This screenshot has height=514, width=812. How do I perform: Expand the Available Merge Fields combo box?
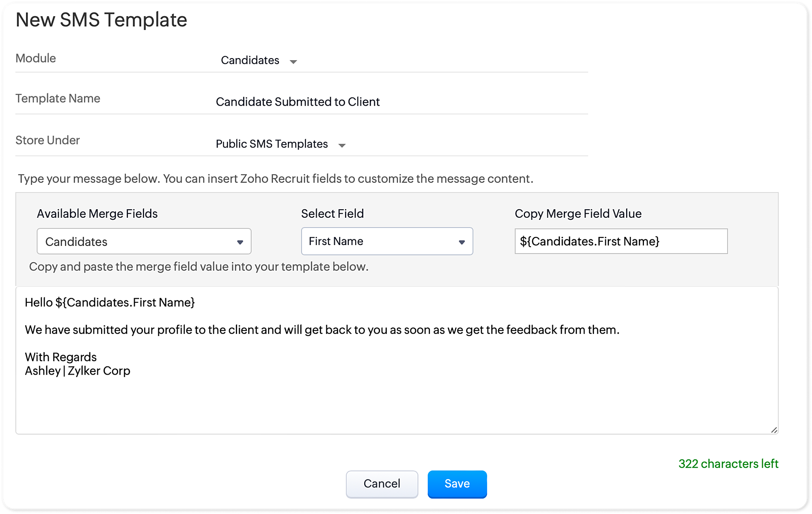pos(144,242)
